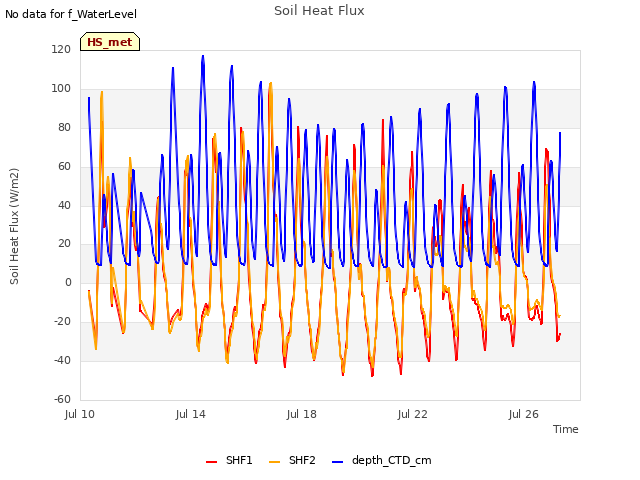The image size is (640, 480).
Task: Click the '60' y-axis tick label
Action: click(64, 167)
